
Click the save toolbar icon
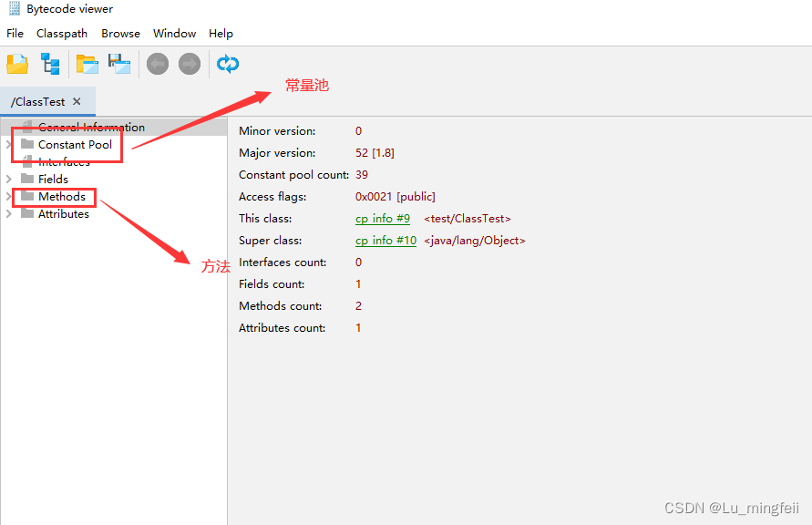click(x=119, y=63)
